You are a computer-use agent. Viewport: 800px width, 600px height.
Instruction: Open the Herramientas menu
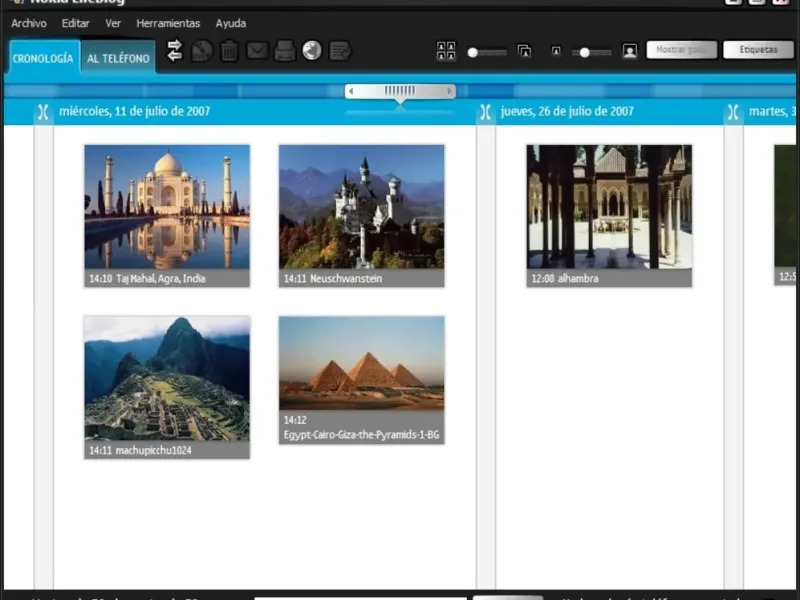(168, 23)
